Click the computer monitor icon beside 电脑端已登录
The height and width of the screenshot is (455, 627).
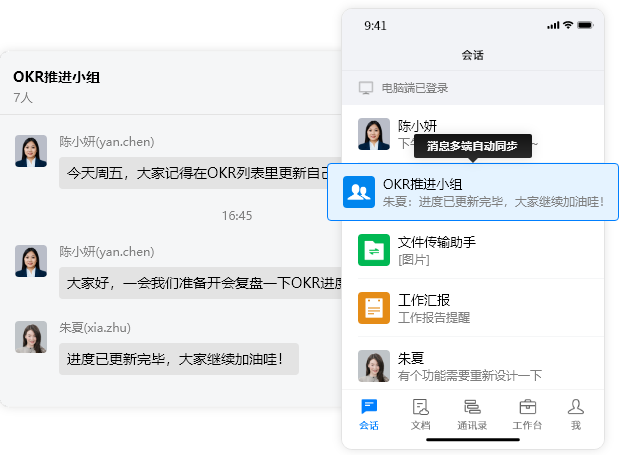click(x=366, y=88)
